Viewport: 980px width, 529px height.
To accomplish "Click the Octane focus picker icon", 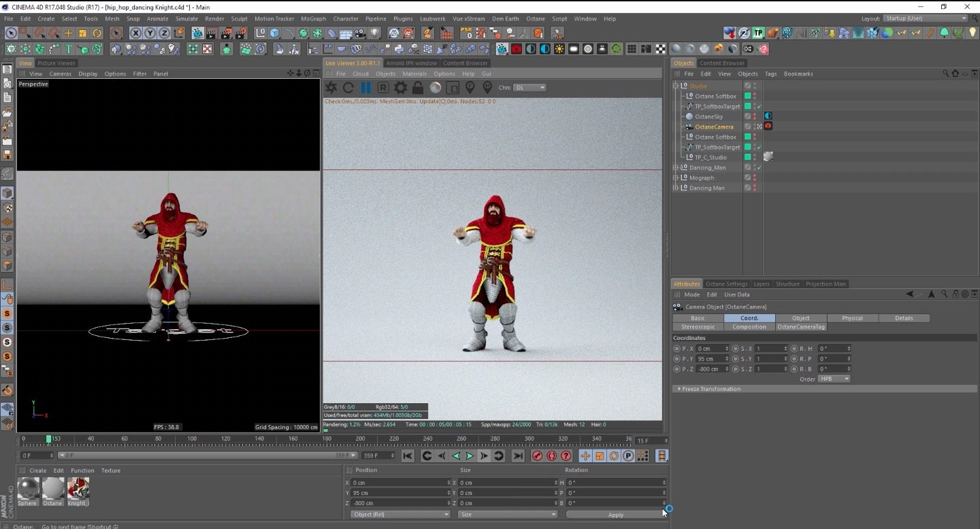I will point(470,88).
